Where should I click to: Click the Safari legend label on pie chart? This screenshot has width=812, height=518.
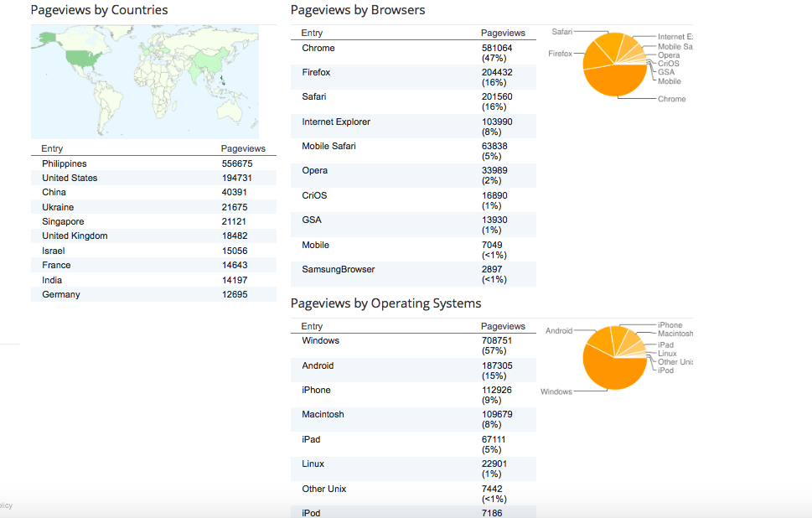tap(562, 32)
